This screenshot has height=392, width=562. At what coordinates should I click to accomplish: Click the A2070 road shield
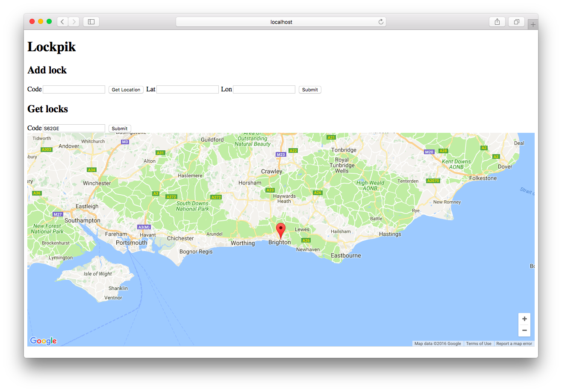pos(433,181)
